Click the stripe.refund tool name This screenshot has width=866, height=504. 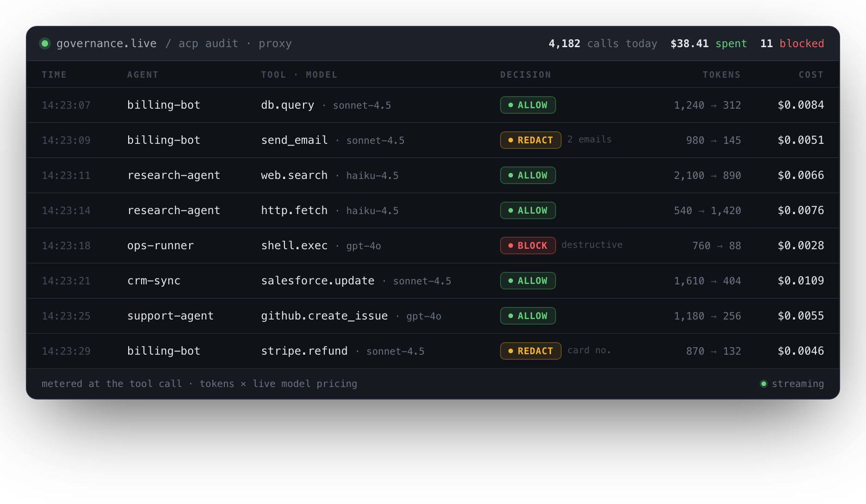pos(304,351)
